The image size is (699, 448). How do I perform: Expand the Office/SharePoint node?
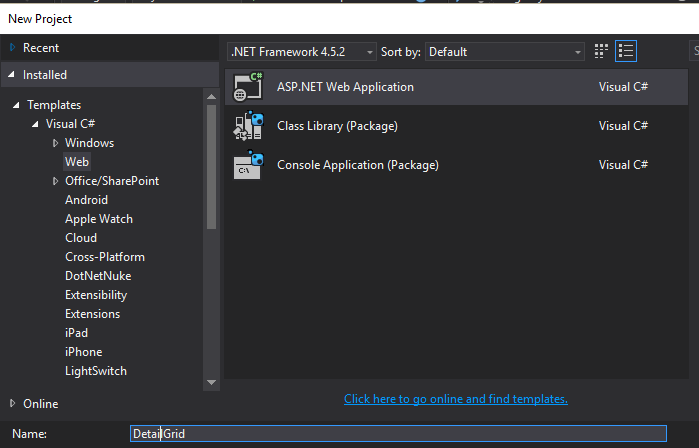point(55,181)
